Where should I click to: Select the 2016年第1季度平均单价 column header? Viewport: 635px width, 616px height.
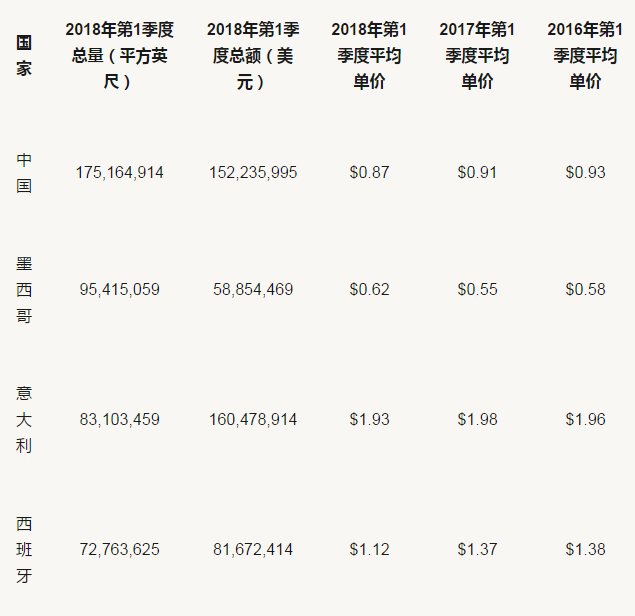coord(585,56)
